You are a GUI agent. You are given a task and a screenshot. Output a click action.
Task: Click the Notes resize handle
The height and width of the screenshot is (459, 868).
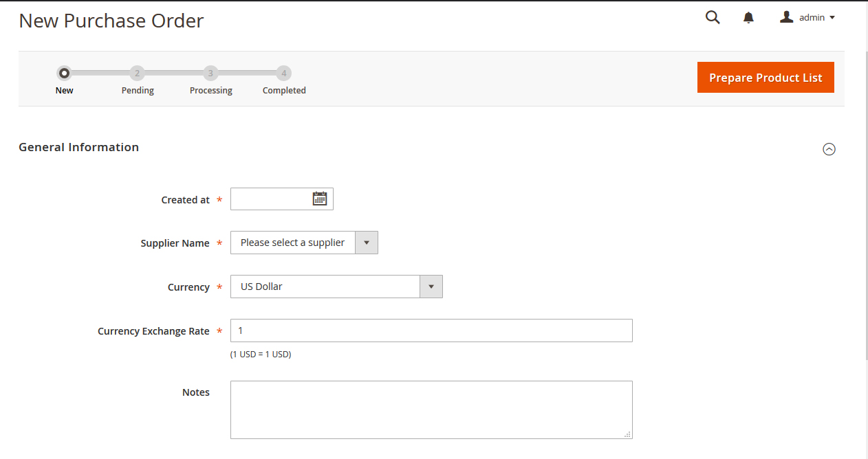pos(628,434)
